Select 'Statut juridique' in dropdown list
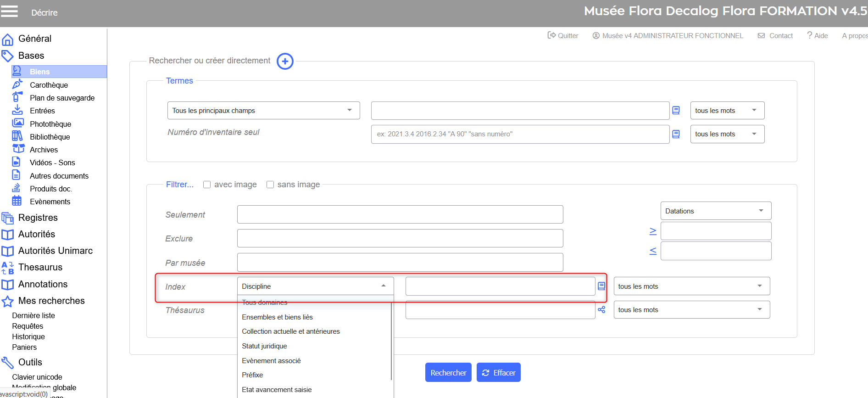The width and height of the screenshot is (868, 398). coord(264,346)
